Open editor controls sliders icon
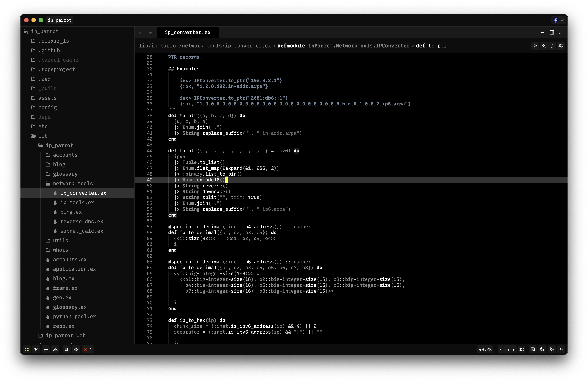The width and height of the screenshot is (588, 382). click(561, 46)
